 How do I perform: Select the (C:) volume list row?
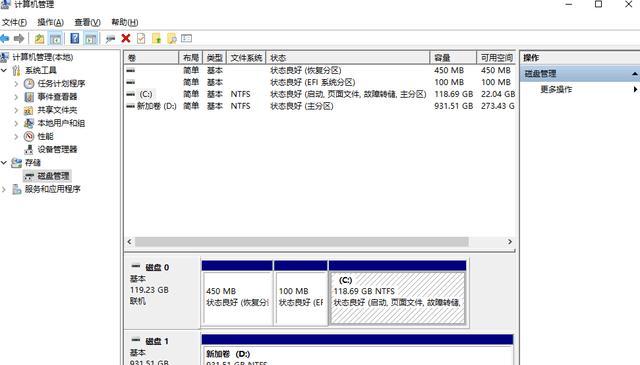click(320, 94)
